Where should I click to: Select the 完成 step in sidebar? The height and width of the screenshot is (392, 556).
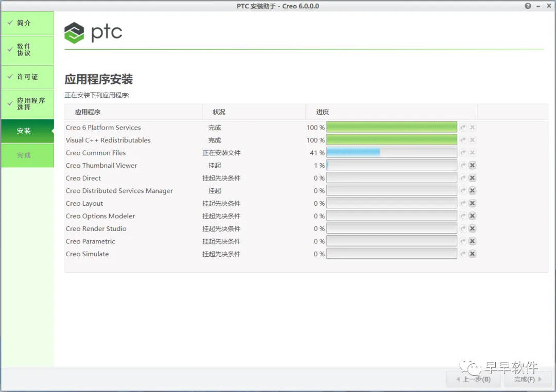[x=28, y=155]
